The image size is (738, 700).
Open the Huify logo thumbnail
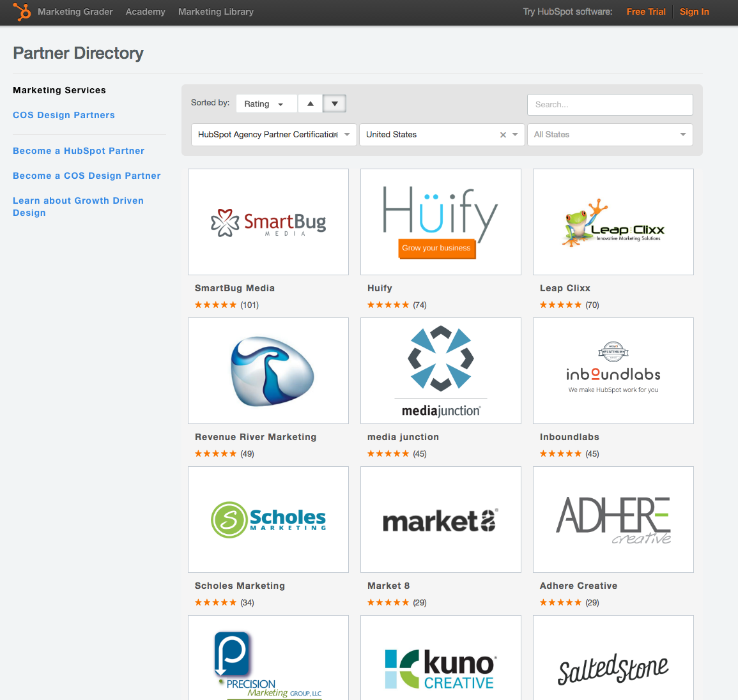click(x=440, y=222)
